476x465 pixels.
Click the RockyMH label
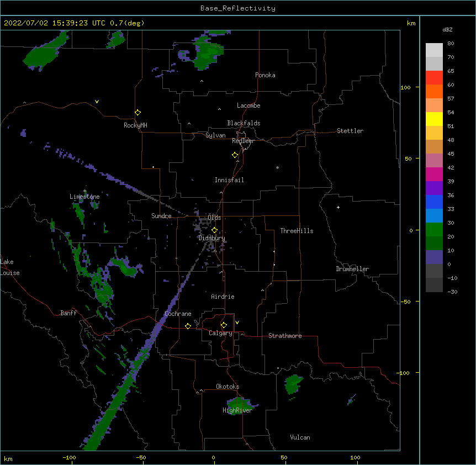135,125
